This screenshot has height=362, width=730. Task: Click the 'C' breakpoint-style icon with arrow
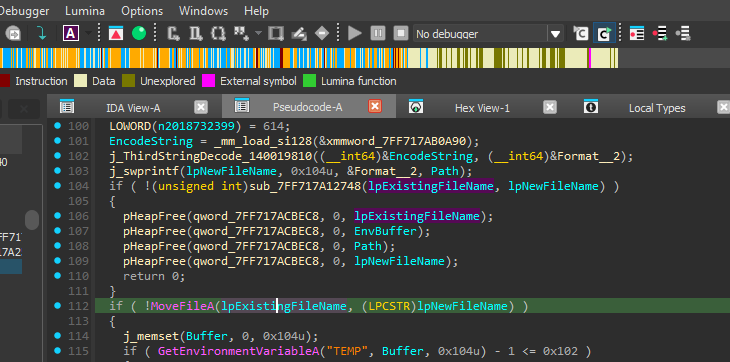coord(580,33)
